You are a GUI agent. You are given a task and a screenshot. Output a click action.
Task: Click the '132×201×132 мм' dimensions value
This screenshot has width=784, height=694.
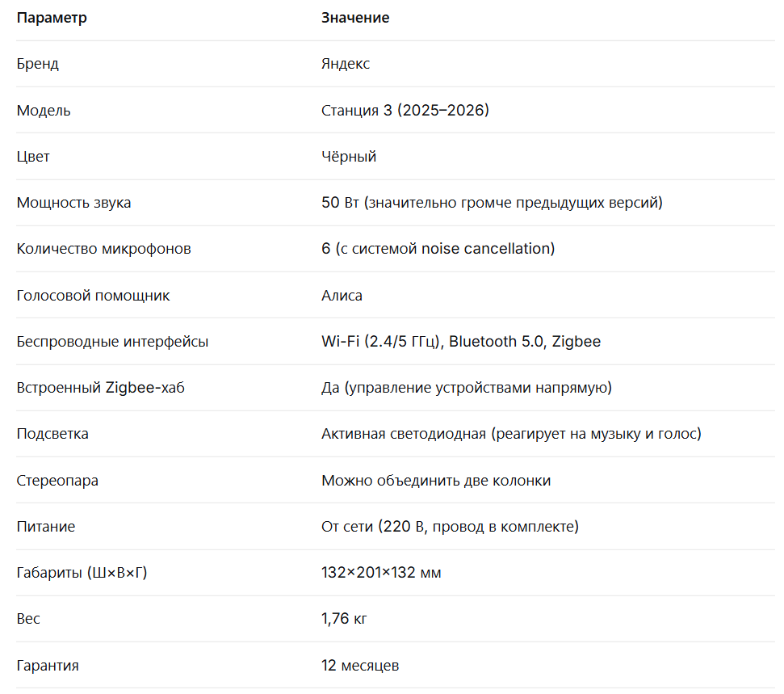click(x=381, y=573)
